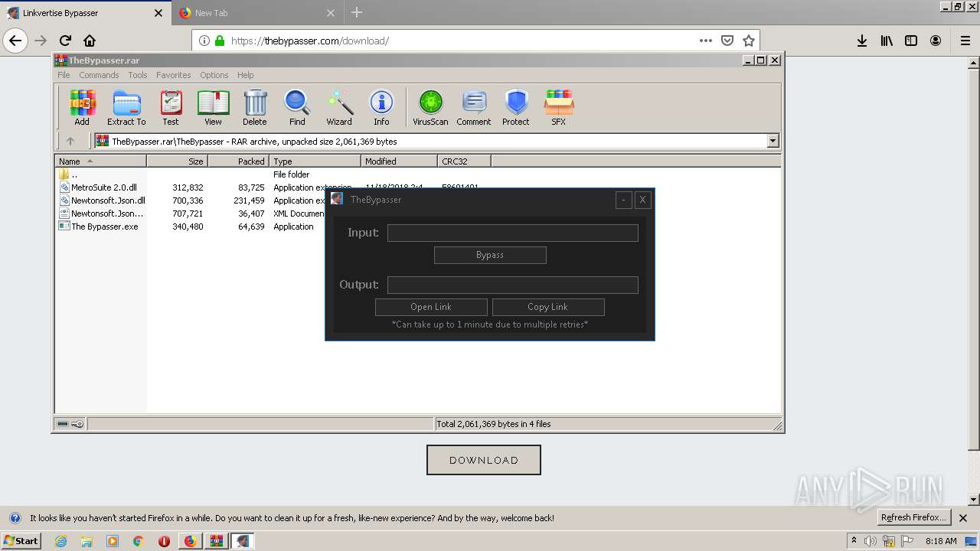Save page to Pocket

[x=727, y=41]
